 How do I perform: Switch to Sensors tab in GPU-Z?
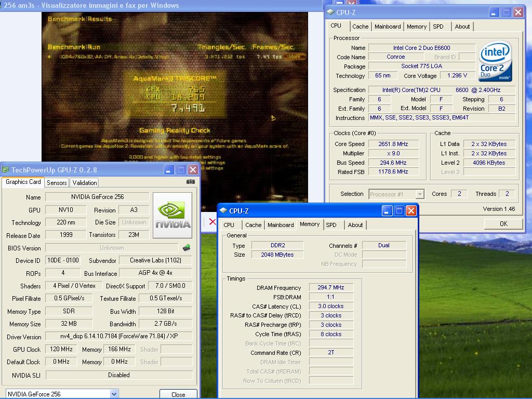pos(57,182)
